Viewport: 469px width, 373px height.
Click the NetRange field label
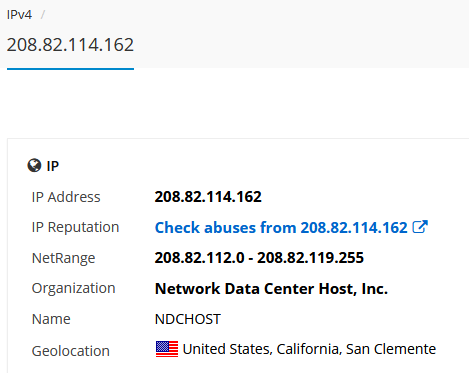[x=63, y=258]
